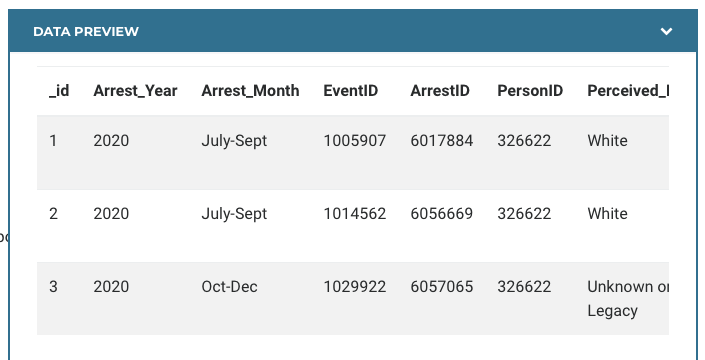
Task: Select the Arrest_Year column header
Action: click(135, 91)
